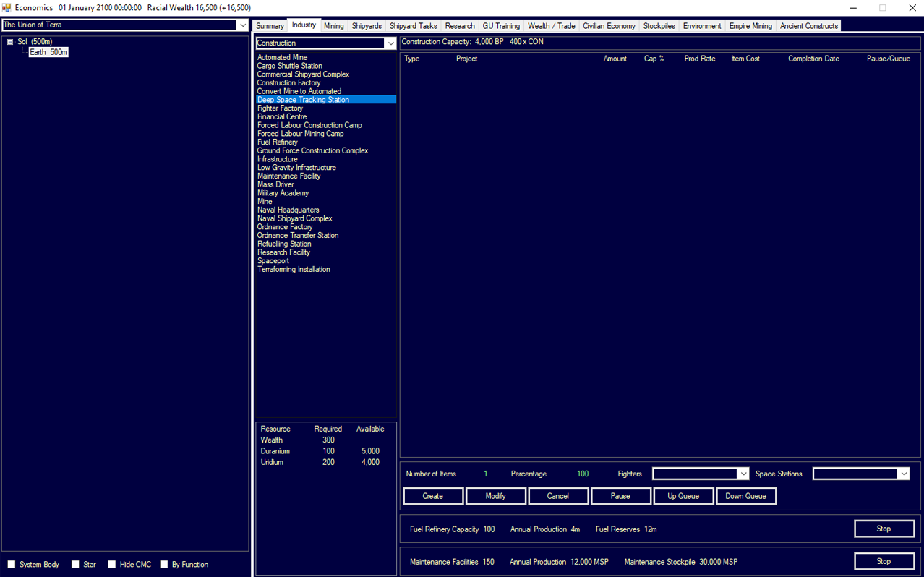Pick Ordnance Factory from the list
This screenshot has width=924, height=577.
pos(286,227)
